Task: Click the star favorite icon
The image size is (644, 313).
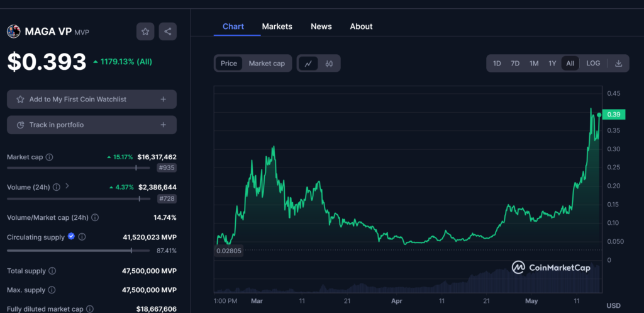Action: click(145, 31)
